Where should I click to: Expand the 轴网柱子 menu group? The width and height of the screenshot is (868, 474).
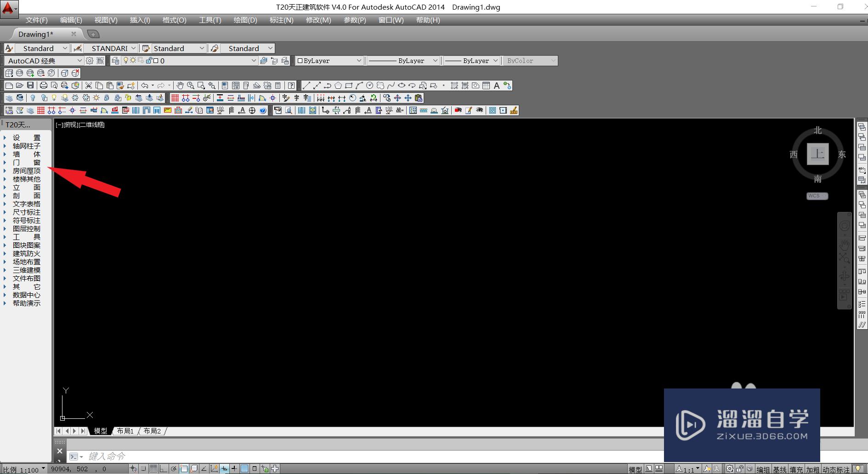pos(26,146)
